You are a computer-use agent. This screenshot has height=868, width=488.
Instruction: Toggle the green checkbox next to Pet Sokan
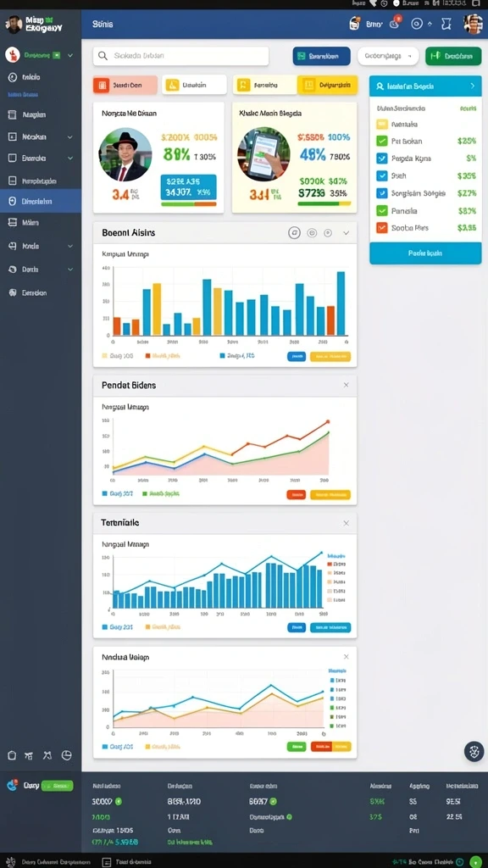coord(382,141)
